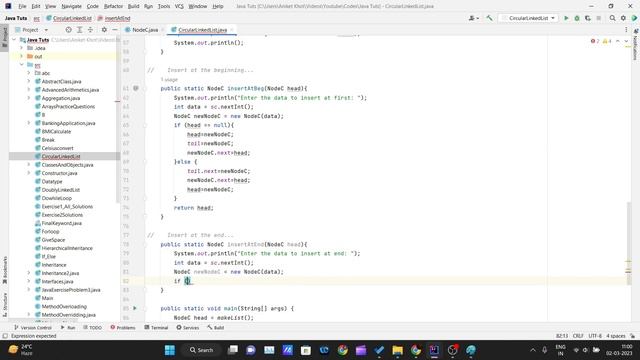Open the Services tool window

[x=188, y=327]
